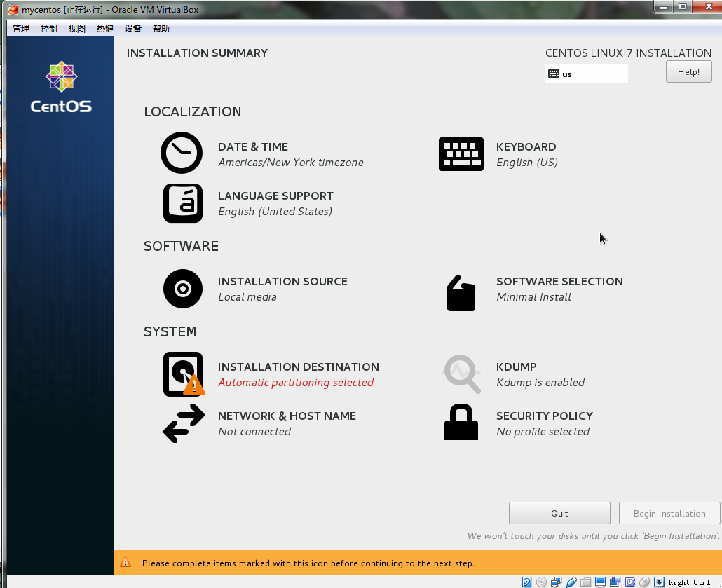
Task: Open Kdump magnifier icon
Action: pos(461,374)
